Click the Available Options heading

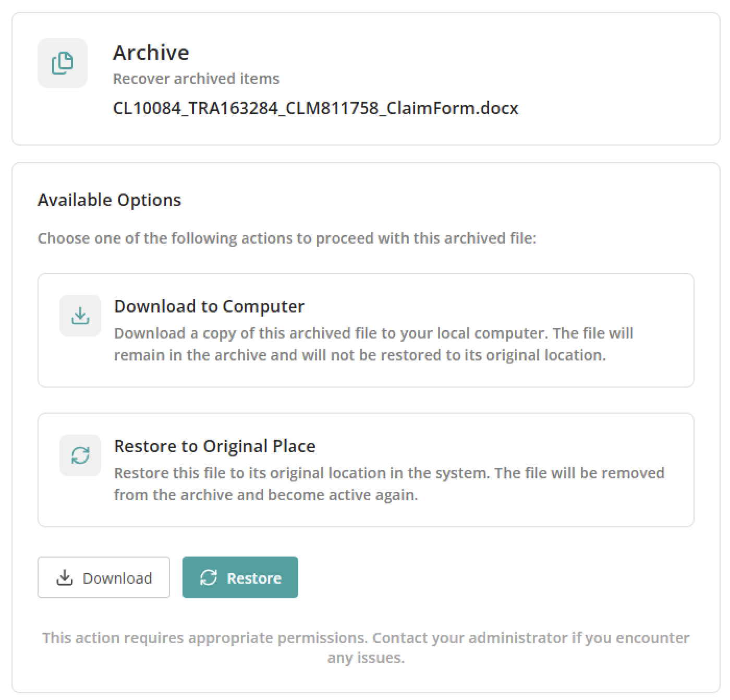point(110,200)
